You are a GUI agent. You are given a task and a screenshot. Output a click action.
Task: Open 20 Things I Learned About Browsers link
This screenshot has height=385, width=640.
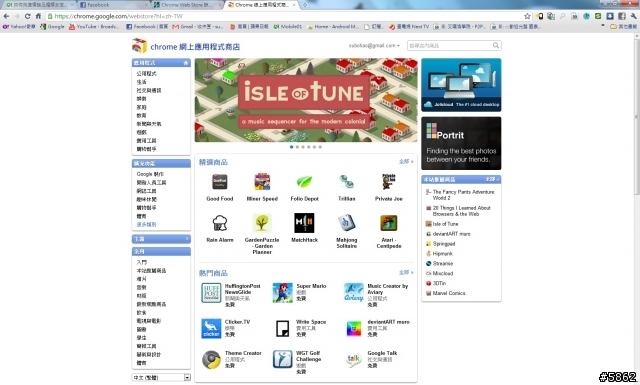click(x=462, y=211)
